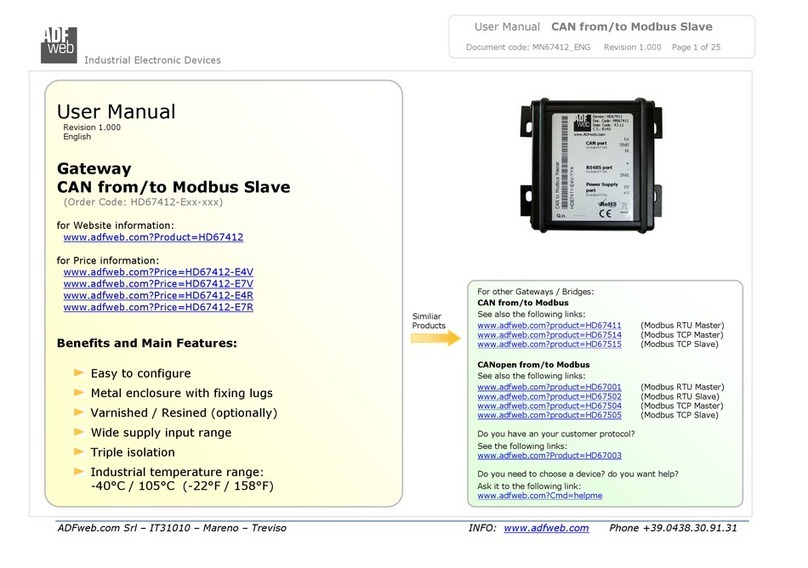808x568 pixels.
Task: Click the yellow Similiar Products arrow
Action: tap(435, 338)
